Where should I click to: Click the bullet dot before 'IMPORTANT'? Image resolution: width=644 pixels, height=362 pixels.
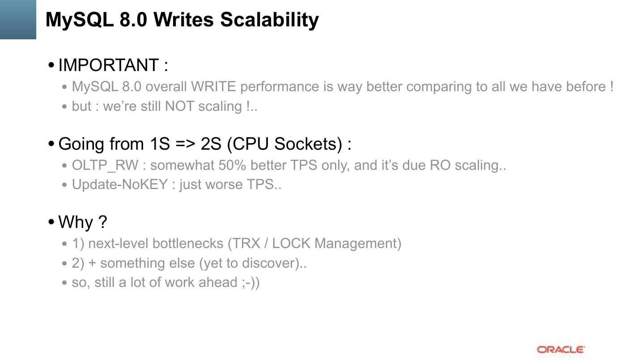51,65
